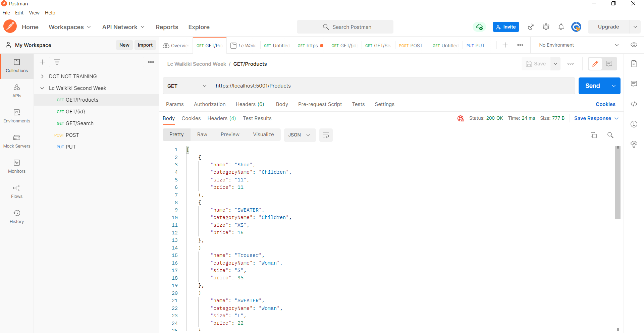This screenshot has width=644, height=333.
Task: Toggle the environment quick look eye icon
Action: click(634, 45)
